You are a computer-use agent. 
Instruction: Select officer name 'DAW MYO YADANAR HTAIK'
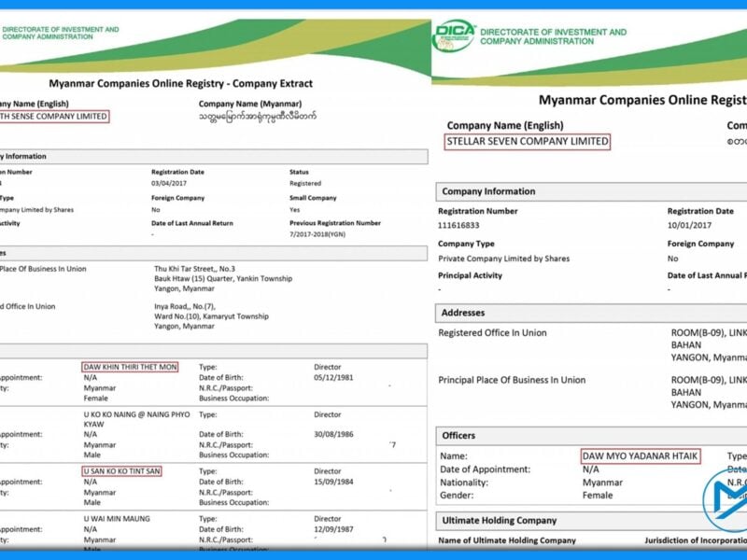641,456
